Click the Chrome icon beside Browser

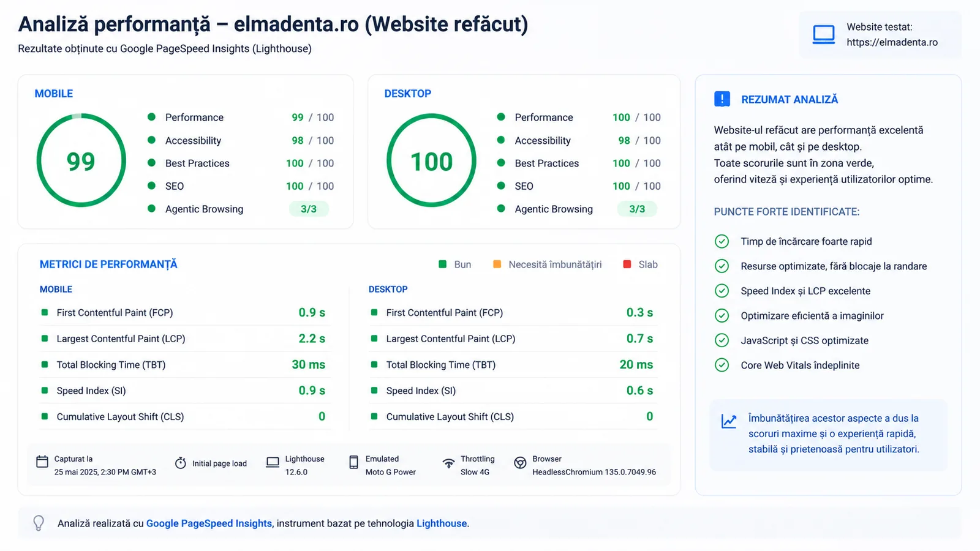click(x=520, y=463)
